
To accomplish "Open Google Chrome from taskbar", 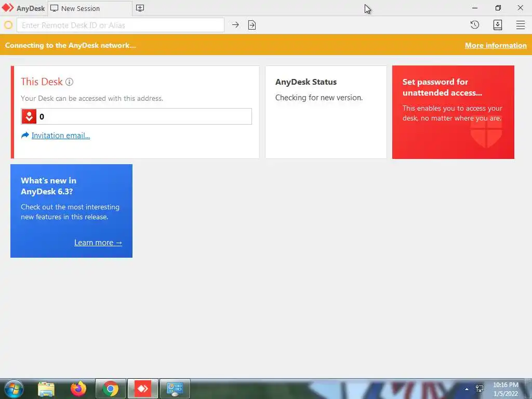I will tap(111, 389).
